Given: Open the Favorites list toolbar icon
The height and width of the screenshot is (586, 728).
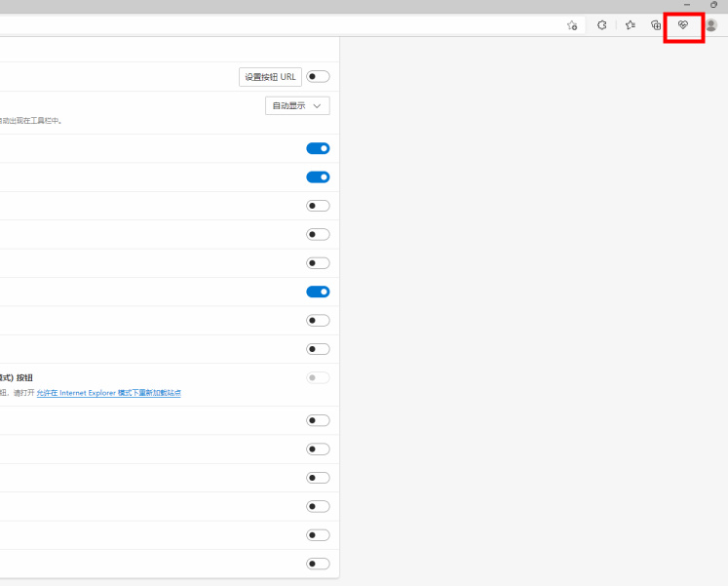Looking at the screenshot, I should coord(630,25).
